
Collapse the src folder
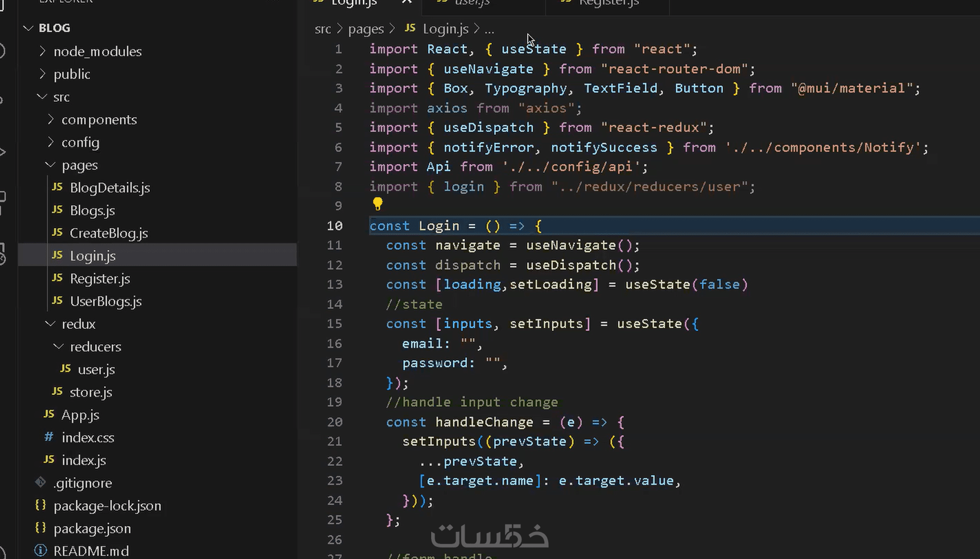[x=42, y=96]
